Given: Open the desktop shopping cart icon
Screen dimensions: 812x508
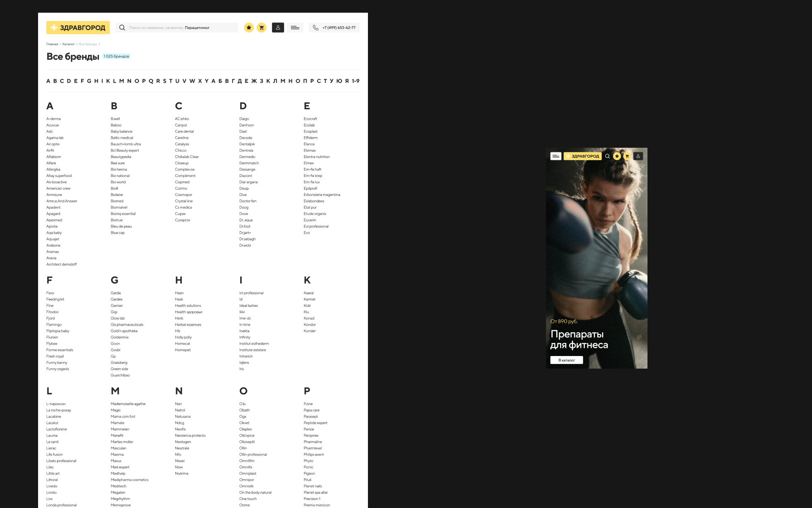Looking at the screenshot, I should (261, 28).
